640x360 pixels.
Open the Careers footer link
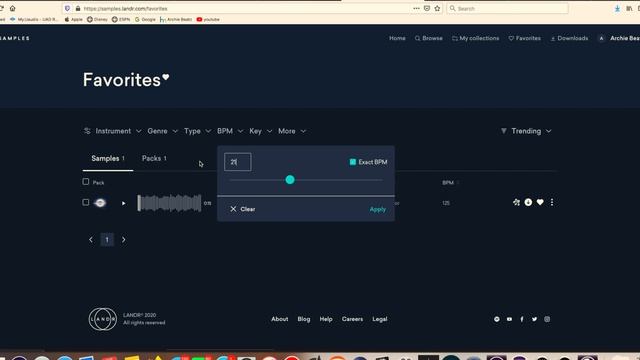point(352,319)
